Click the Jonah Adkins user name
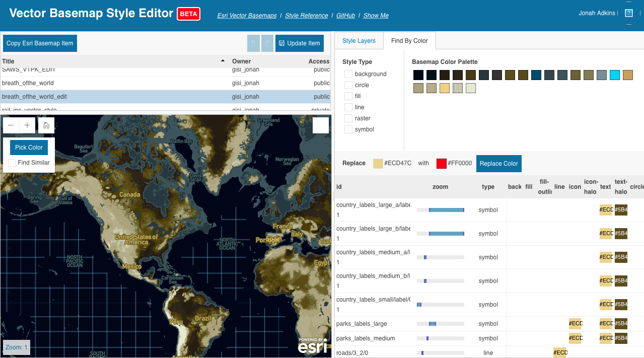This screenshot has width=644, height=358. [x=597, y=13]
